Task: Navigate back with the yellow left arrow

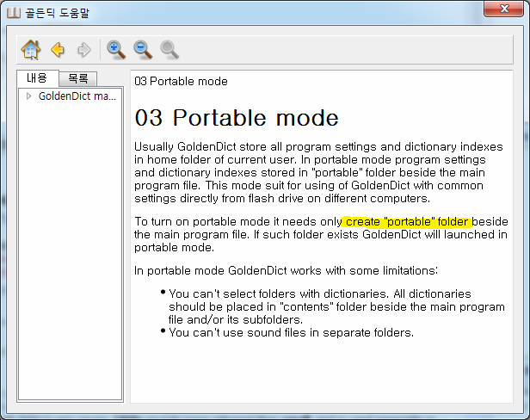Action: 58,50
